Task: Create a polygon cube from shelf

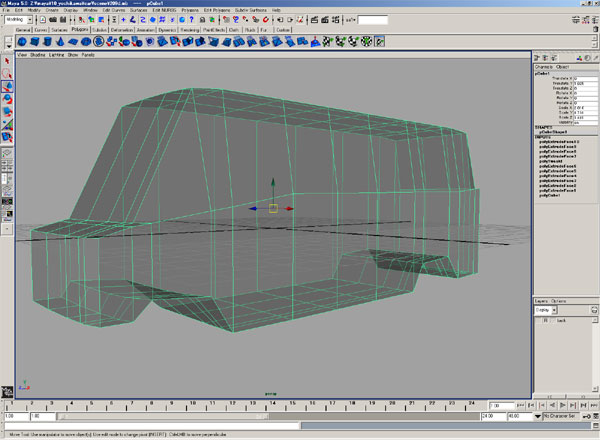Action: (35, 41)
